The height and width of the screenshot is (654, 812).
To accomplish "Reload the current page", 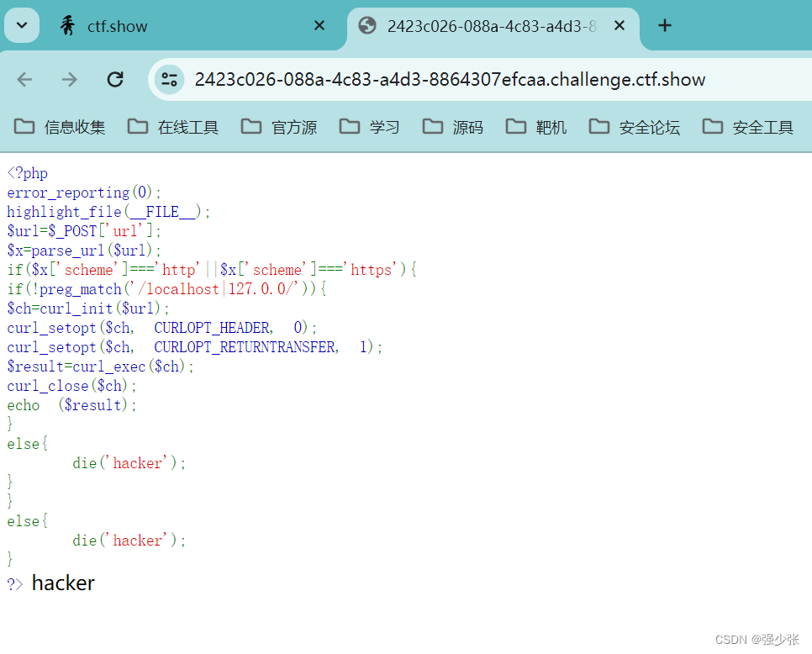I will pyautogui.click(x=115, y=79).
